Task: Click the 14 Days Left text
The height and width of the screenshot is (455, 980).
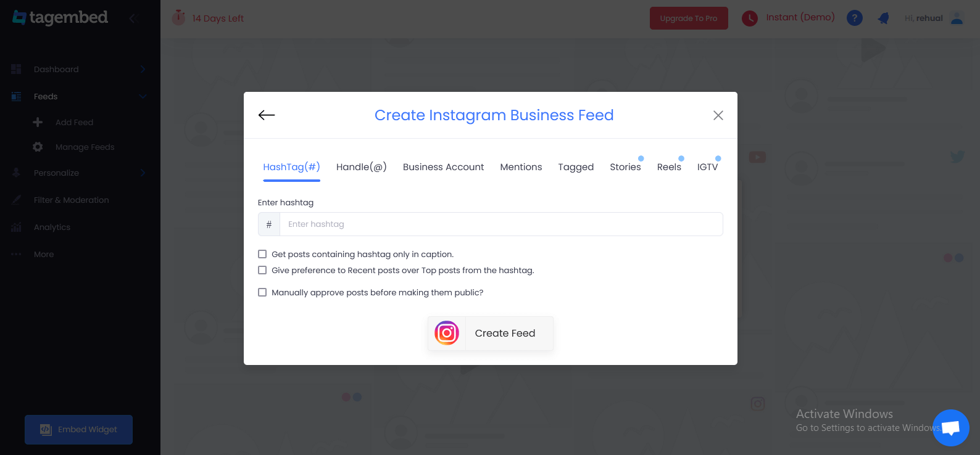Action: tap(218, 18)
